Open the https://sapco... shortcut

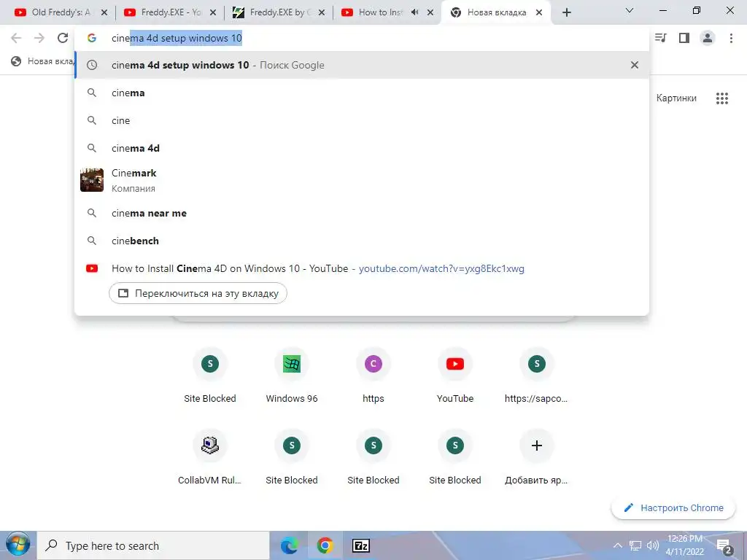point(536,376)
